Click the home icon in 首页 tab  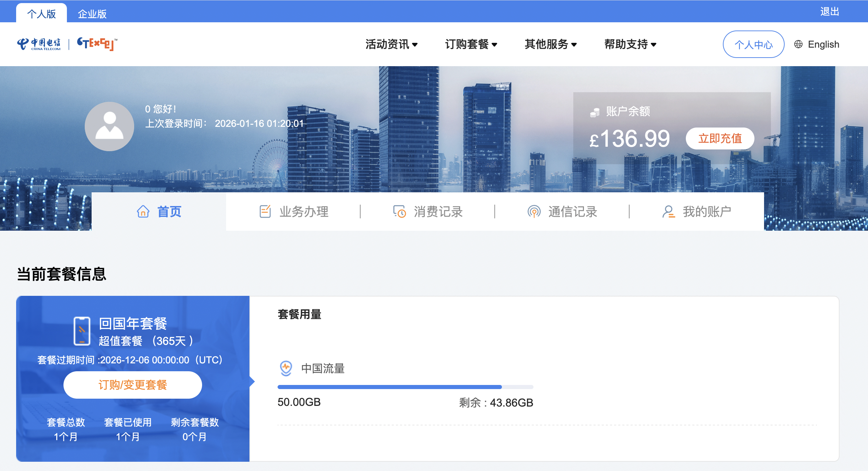pyautogui.click(x=143, y=212)
